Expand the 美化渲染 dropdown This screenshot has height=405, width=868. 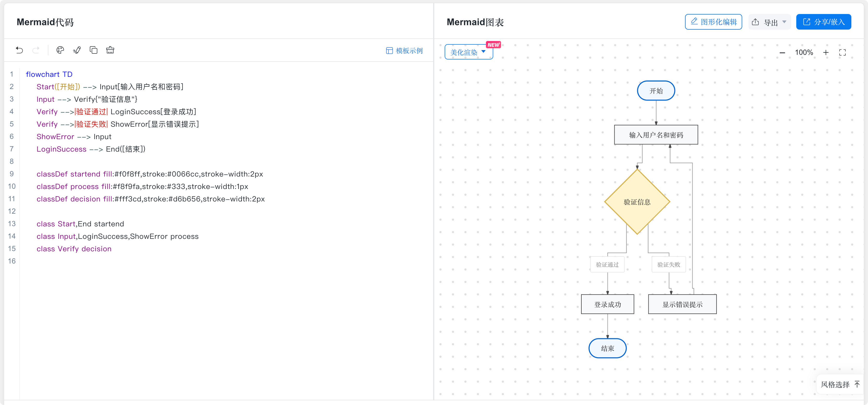(x=469, y=52)
